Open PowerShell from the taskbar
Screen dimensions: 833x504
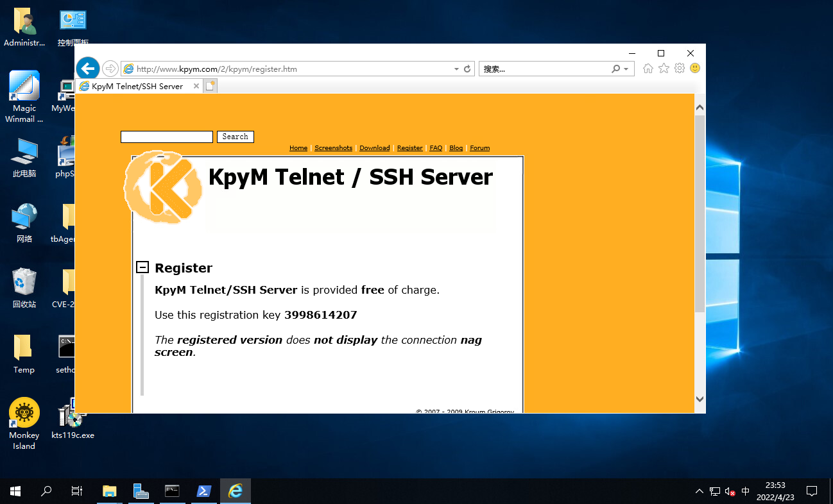[203, 491]
